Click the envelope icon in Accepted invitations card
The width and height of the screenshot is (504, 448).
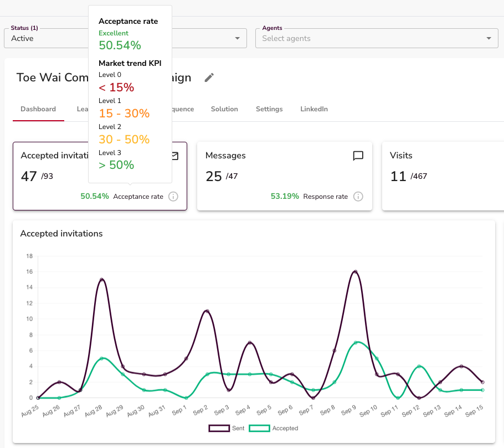click(x=174, y=156)
